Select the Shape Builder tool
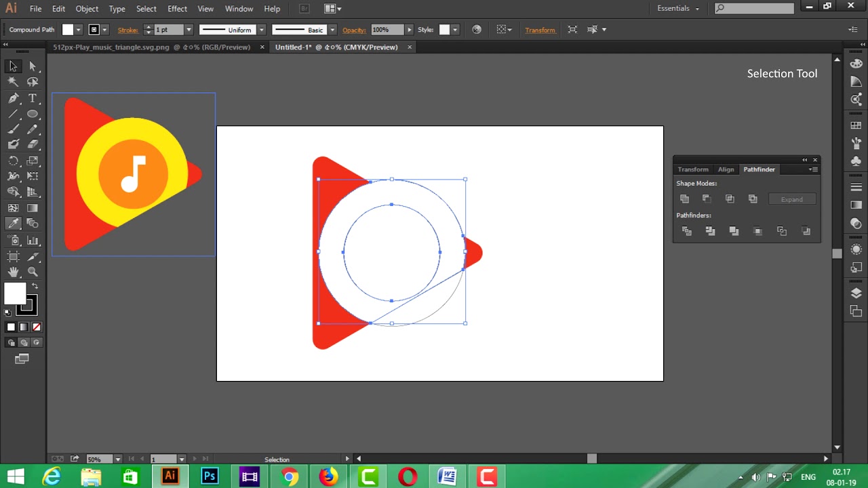 pyautogui.click(x=13, y=192)
